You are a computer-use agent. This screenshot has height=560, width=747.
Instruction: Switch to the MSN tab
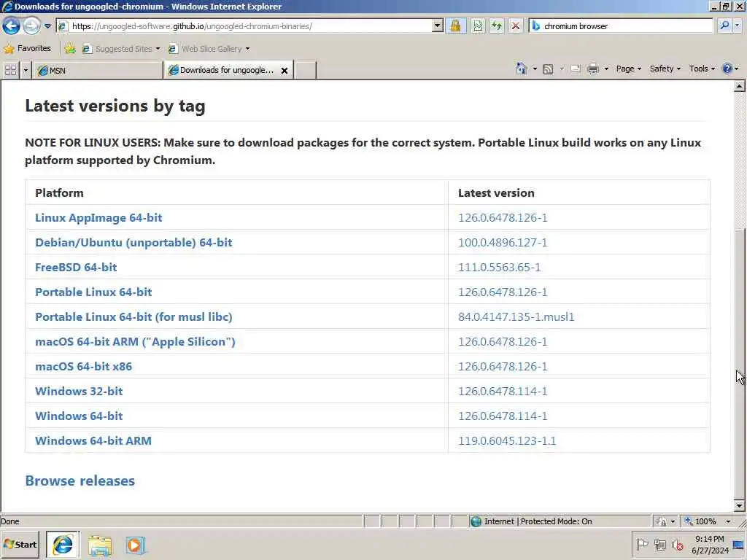coord(98,71)
